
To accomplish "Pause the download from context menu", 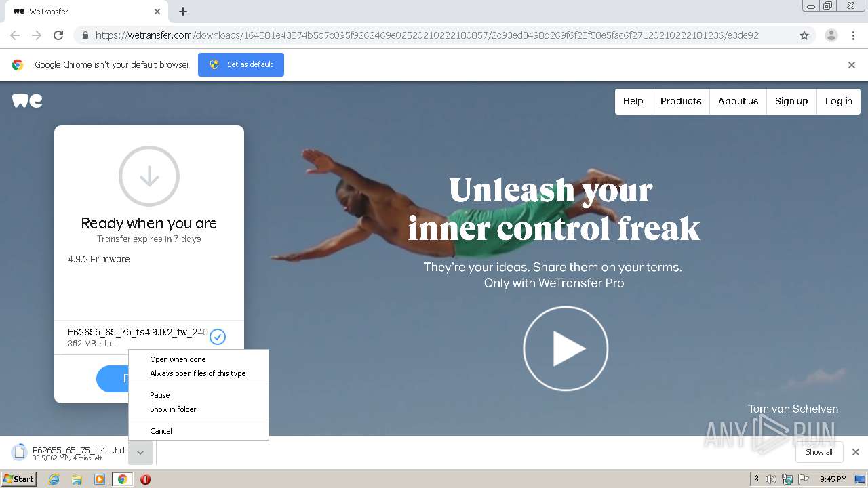I will coord(199,395).
